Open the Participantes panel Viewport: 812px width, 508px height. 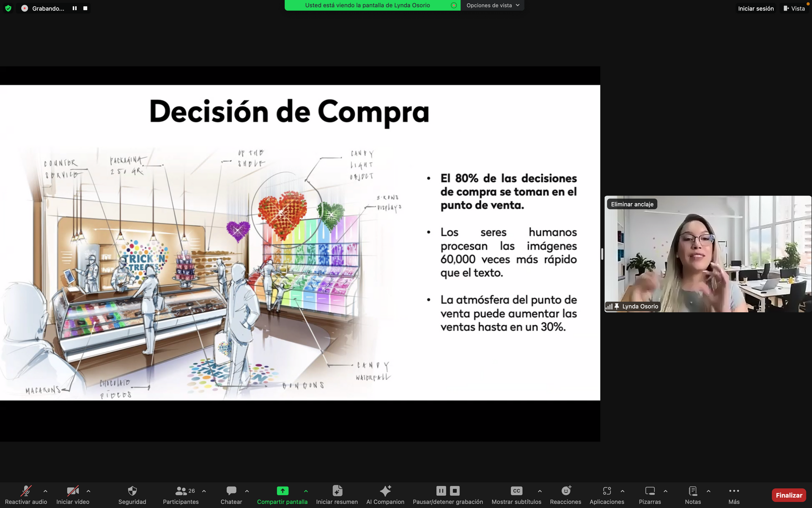181,491
